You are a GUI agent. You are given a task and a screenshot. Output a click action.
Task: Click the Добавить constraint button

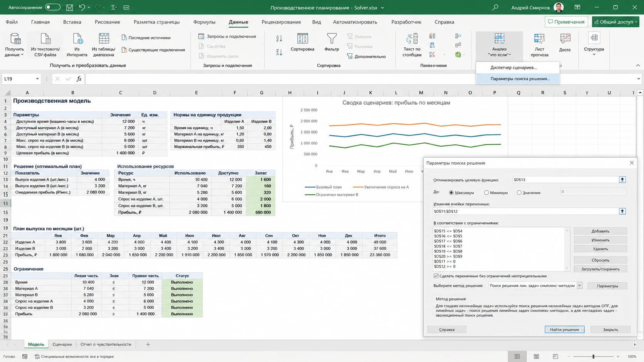[600, 231]
